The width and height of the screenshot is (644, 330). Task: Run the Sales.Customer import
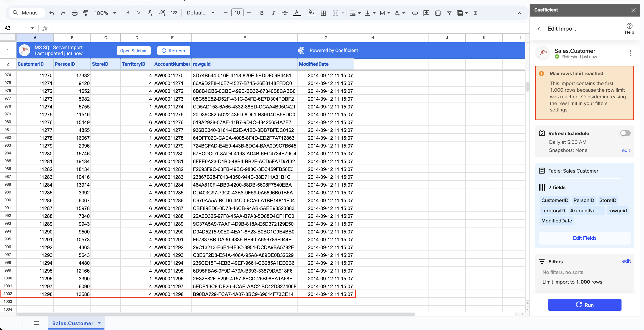click(x=585, y=305)
